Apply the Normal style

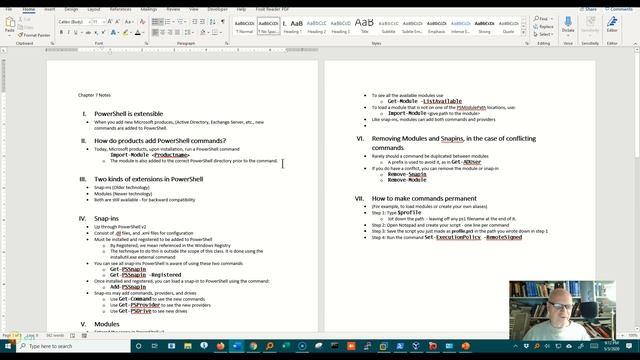(x=244, y=27)
